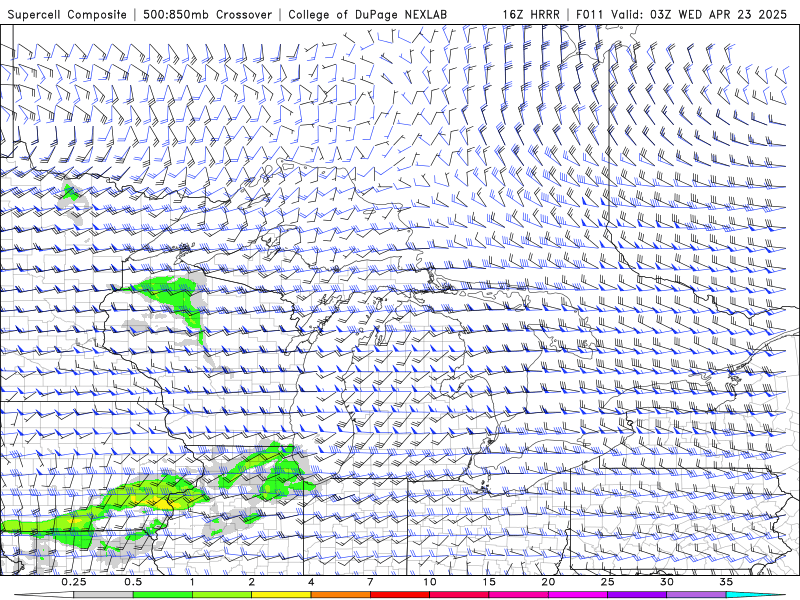Viewport: 800px width, 600px height.
Task: Click the "7" legend value
Action: click(x=370, y=582)
